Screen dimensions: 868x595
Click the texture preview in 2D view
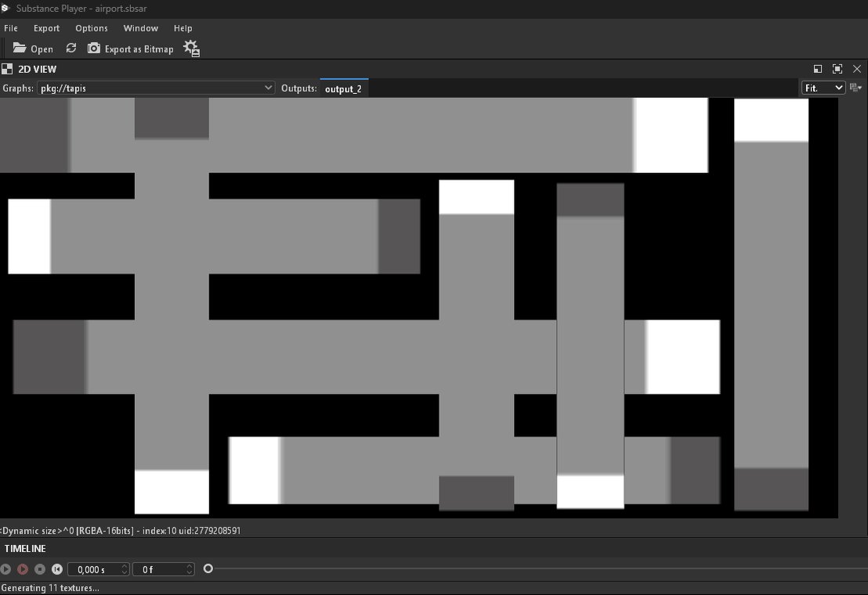(419, 308)
